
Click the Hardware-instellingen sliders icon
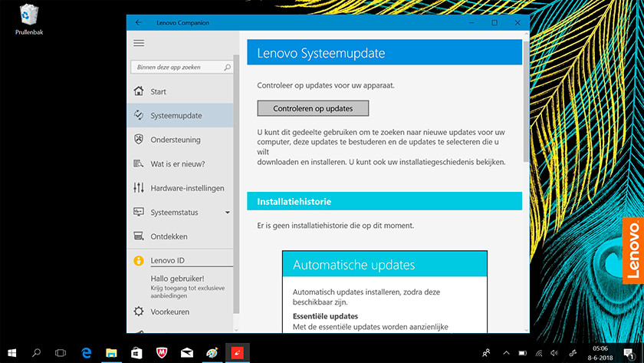139,188
